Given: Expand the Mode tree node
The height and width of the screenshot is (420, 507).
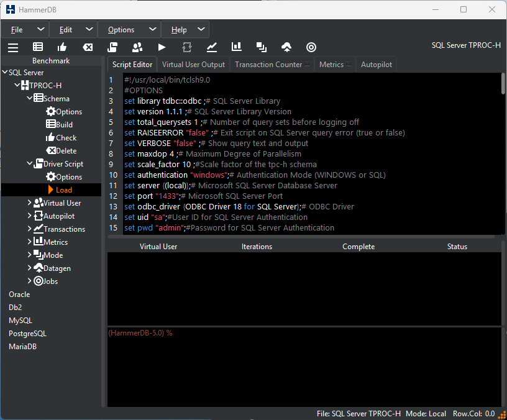Looking at the screenshot, I should 29,255.
